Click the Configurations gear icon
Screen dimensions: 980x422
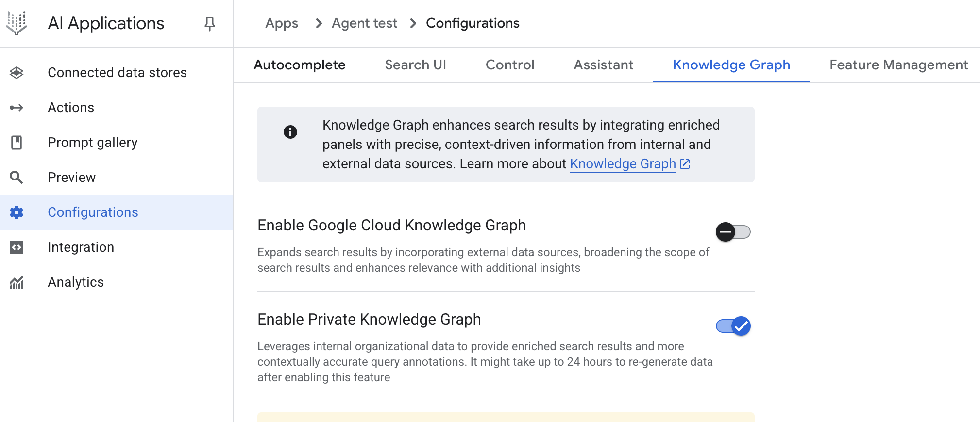coord(17,212)
